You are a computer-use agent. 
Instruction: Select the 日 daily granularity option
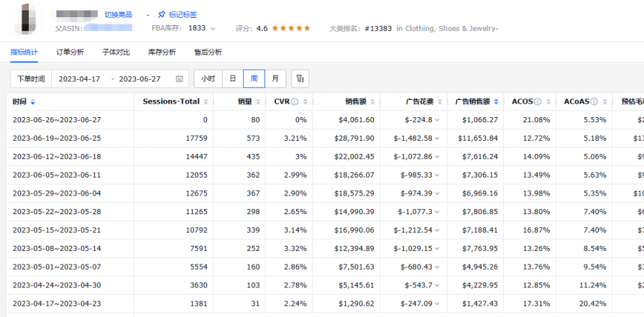click(x=232, y=78)
